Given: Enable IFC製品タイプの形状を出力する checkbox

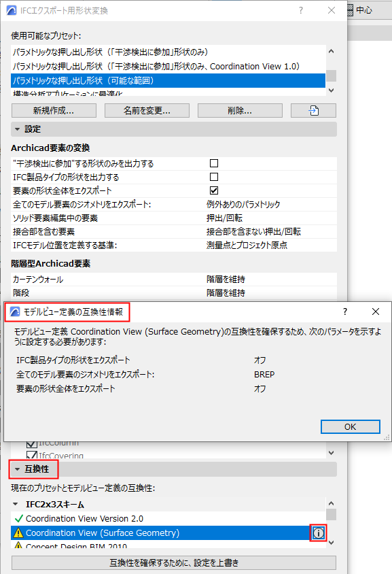Looking at the screenshot, I should tap(214, 177).
